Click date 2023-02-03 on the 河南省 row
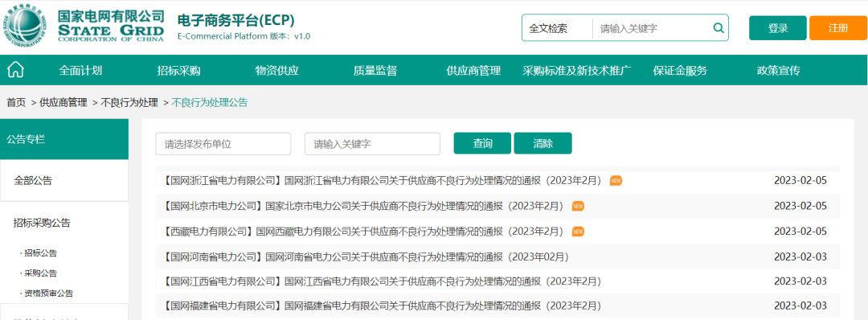This screenshot has width=868, height=320. click(x=800, y=257)
